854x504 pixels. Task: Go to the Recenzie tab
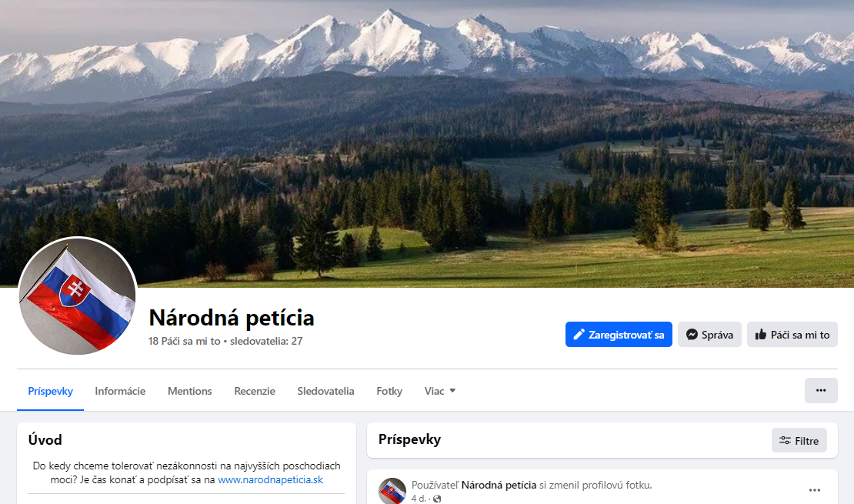[x=255, y=391]
